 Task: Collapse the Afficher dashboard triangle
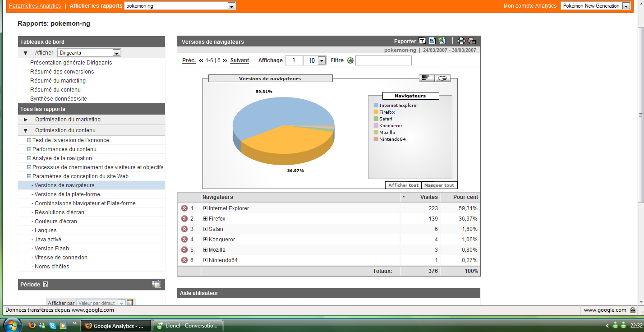coord(25,53)
